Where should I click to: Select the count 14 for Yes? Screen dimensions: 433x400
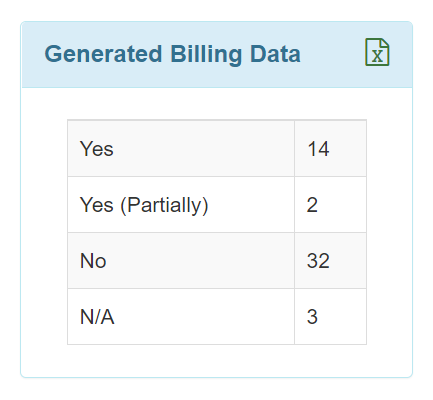click(x=318, y=149)
